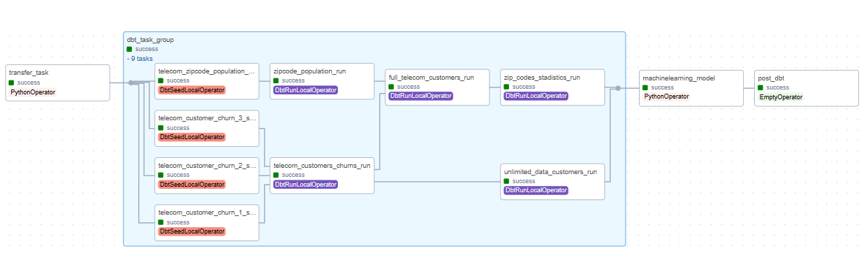Click the edge junction dot before machinelearning_model
Screen dimensions: 868x258
point(618,88)
